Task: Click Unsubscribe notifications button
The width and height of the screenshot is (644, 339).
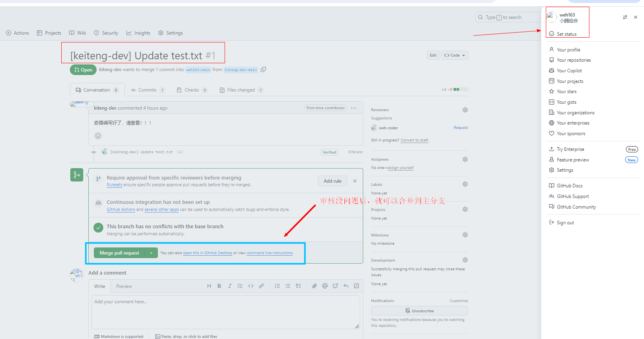Action: 419,311
